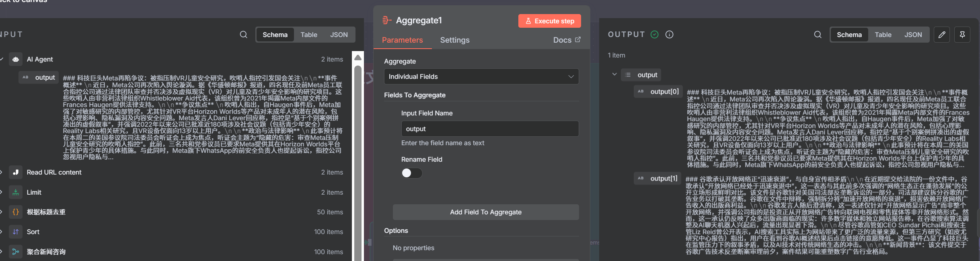Click the 'No properties' options text
The width and height of the screenshot is (980, 261).
tap(413, 248)
